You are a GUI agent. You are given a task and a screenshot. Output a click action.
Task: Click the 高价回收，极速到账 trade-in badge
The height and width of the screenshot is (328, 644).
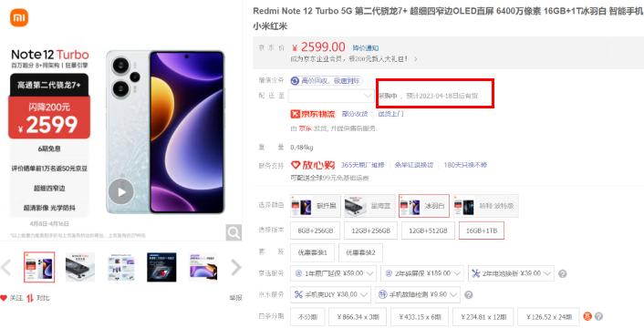point(327,81)
